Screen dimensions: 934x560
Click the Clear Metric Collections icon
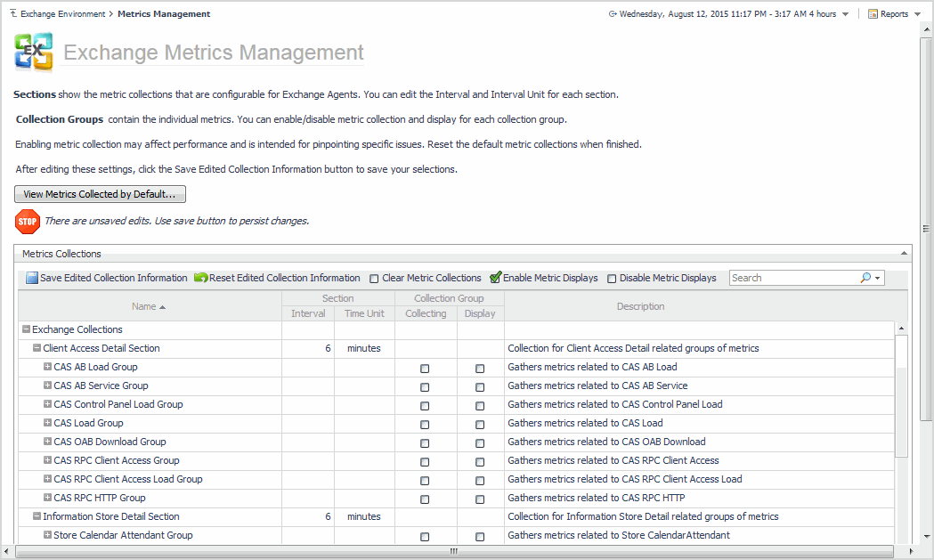[375, 279]
